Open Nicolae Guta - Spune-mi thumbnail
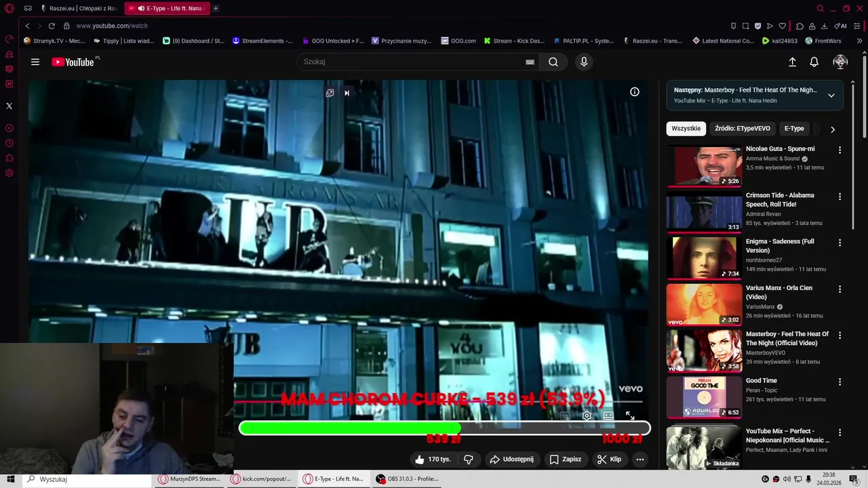 704,166
